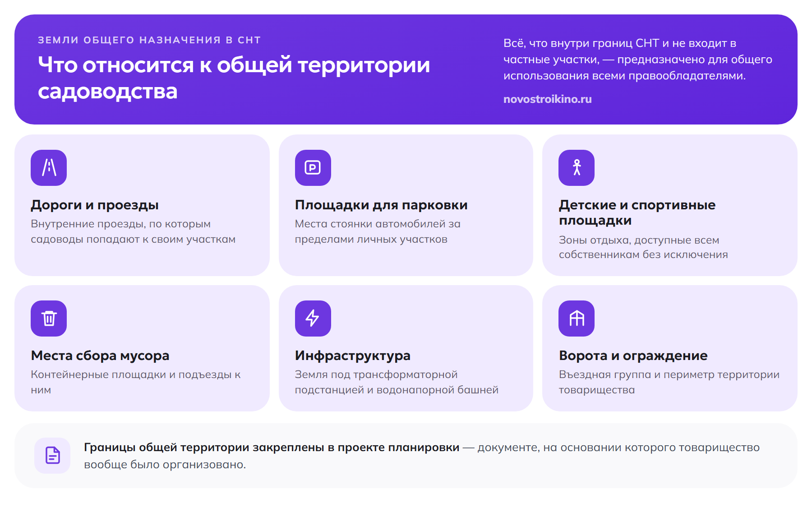Click the heading Дороги и проезды
This screenshot has height=517, width=812.
(95, 205)
